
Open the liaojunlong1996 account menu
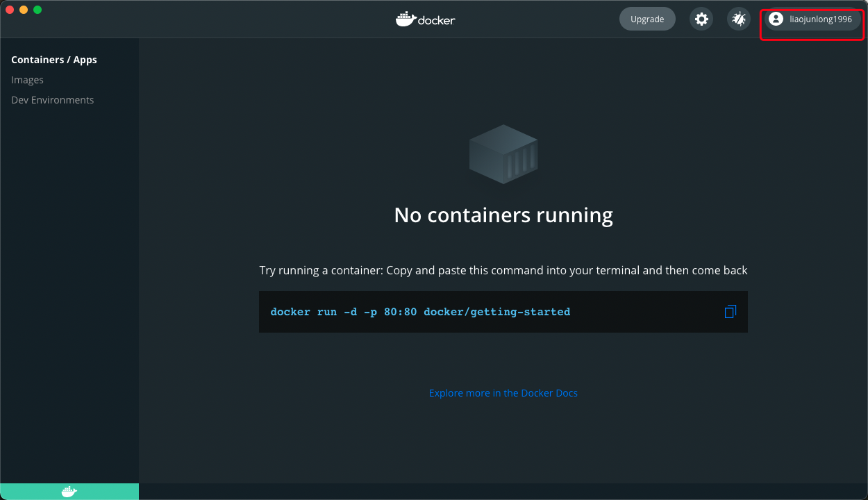pos(812,19)
